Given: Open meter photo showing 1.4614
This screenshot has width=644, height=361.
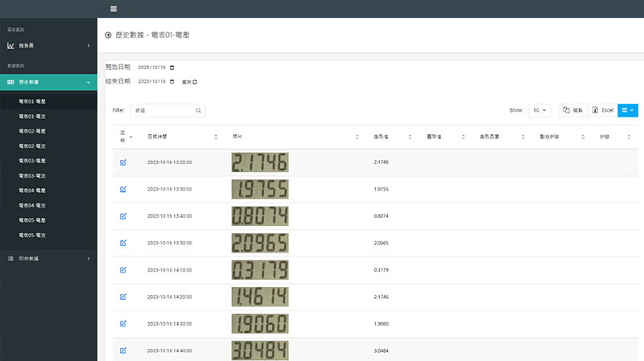Looking at the screenshot, I should point(260,297).
